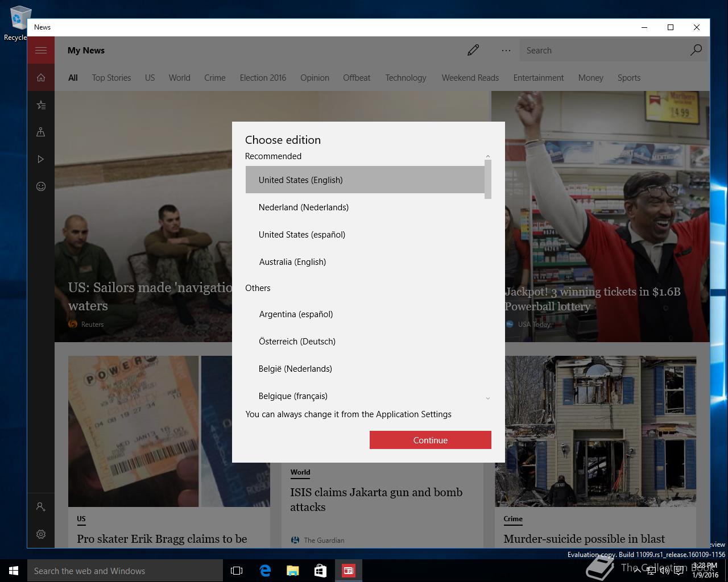The image size is (728, 582).
Task: Click the red Continue button
Action: click(431, 440)
